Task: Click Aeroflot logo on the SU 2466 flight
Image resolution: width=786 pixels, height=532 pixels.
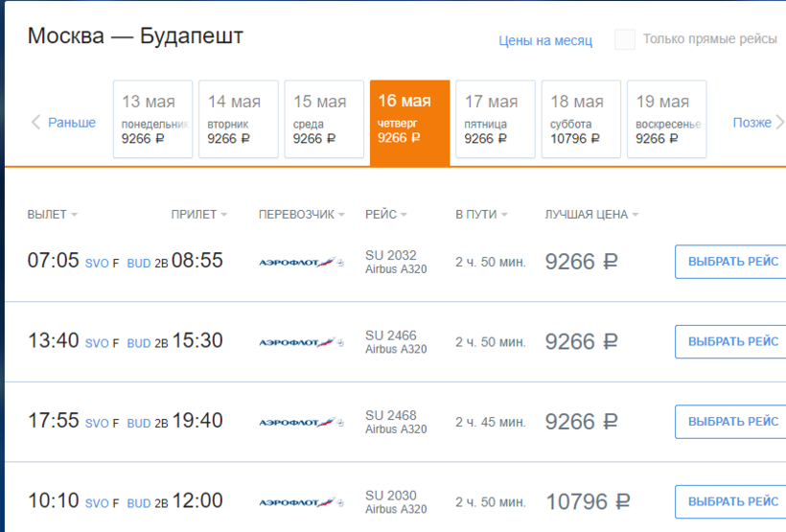Action: pyautogui.click(x=301, y=342)
